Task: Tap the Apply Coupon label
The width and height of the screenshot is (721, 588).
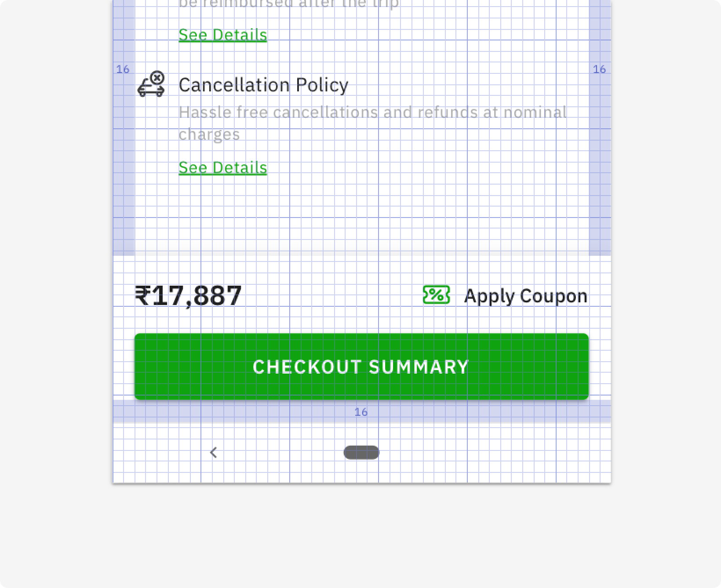Action: pos(526,296)
